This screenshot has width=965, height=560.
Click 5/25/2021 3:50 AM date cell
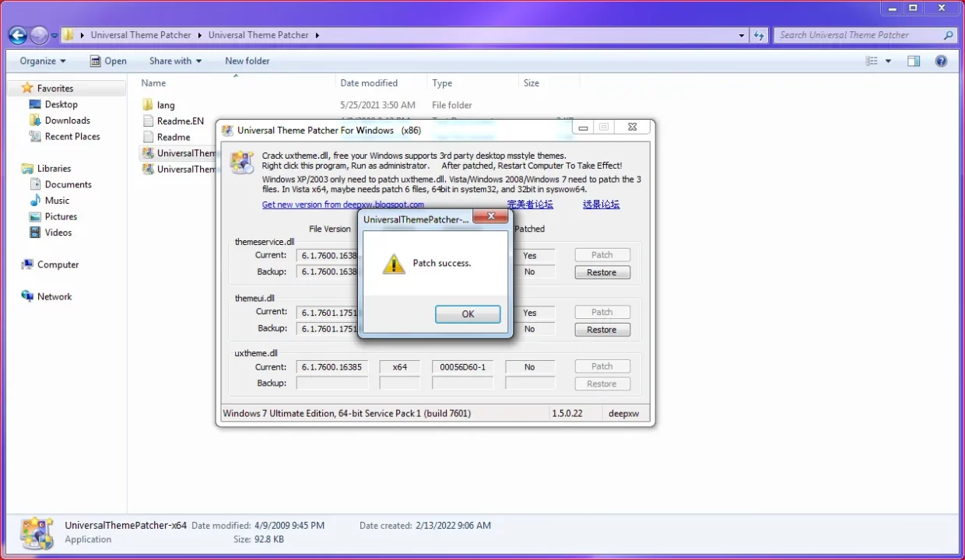[x=377, y=105]
